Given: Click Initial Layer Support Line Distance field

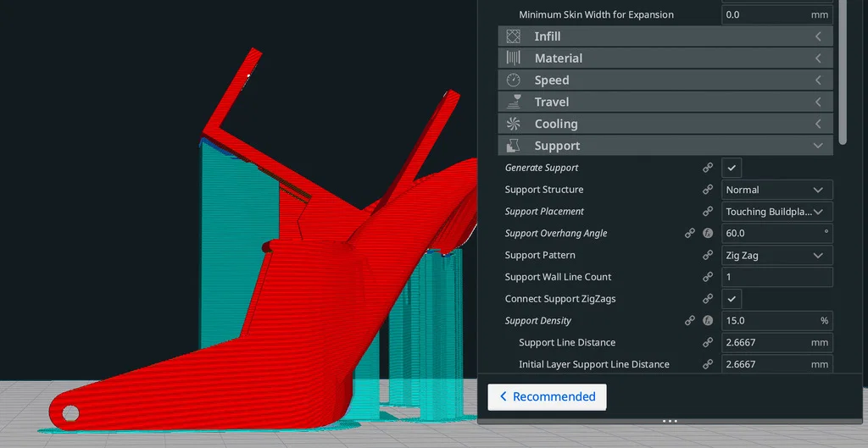Looking at the screenshot, I should [777, 364].
